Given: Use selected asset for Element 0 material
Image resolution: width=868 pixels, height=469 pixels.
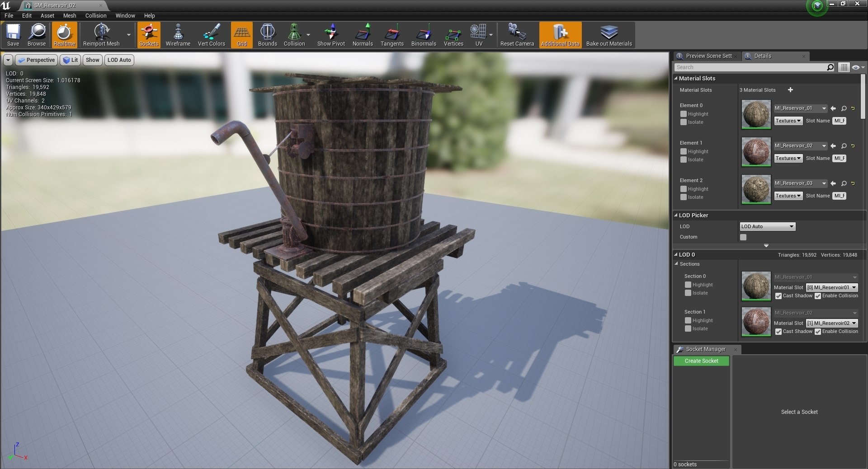Looking at the screenshot, I should click(833, 108).
